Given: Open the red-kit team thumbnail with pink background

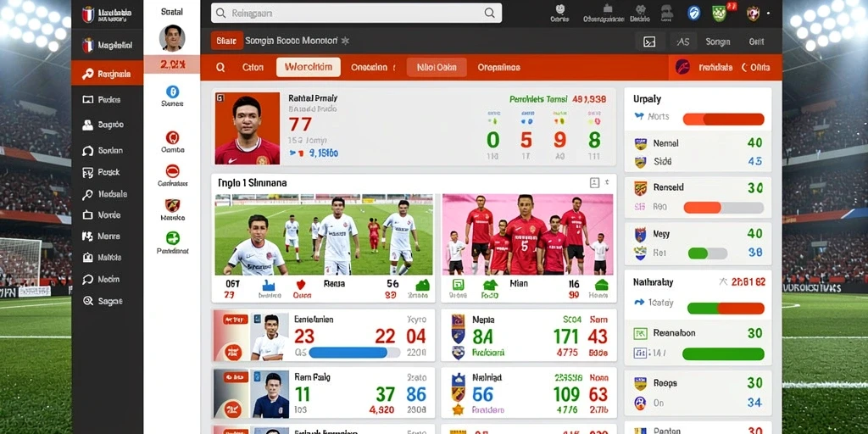Looking at the screenshot, I should (527, 235).
